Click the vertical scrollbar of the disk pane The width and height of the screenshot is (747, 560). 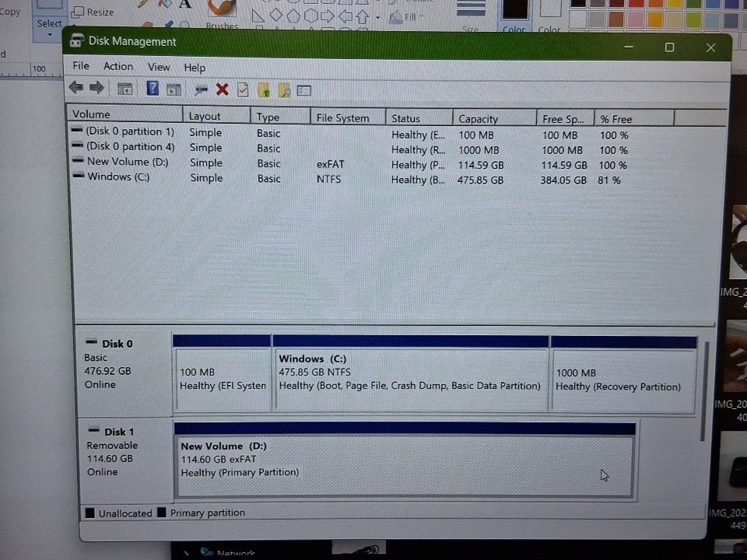703,391
